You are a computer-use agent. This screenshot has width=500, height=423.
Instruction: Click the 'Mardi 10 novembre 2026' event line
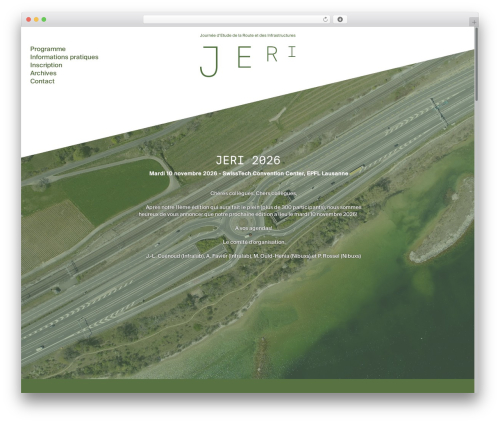click(249, 173)
